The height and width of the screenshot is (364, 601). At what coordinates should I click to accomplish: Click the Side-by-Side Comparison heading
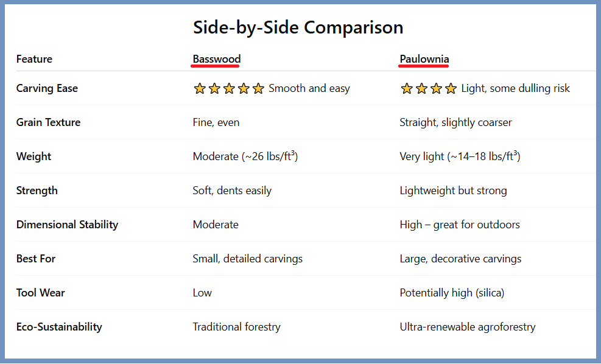(298, 27)
